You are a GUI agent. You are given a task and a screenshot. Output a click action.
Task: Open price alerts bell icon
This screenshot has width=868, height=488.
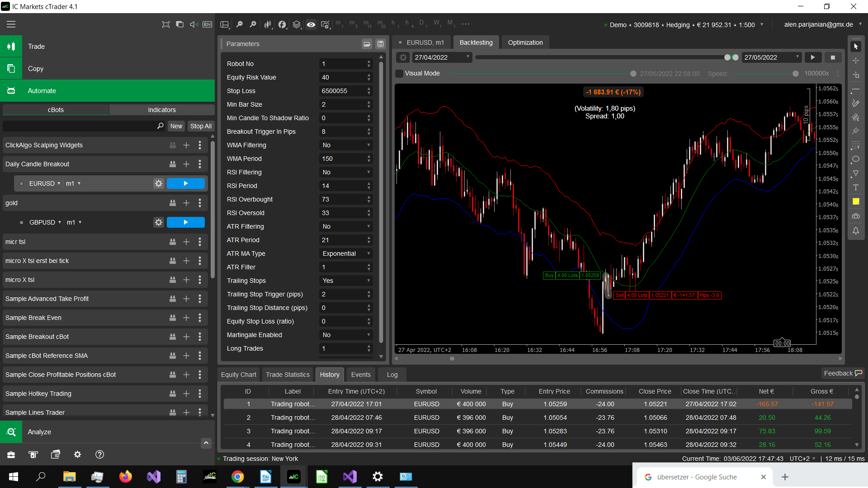click(x=855, y=230)
